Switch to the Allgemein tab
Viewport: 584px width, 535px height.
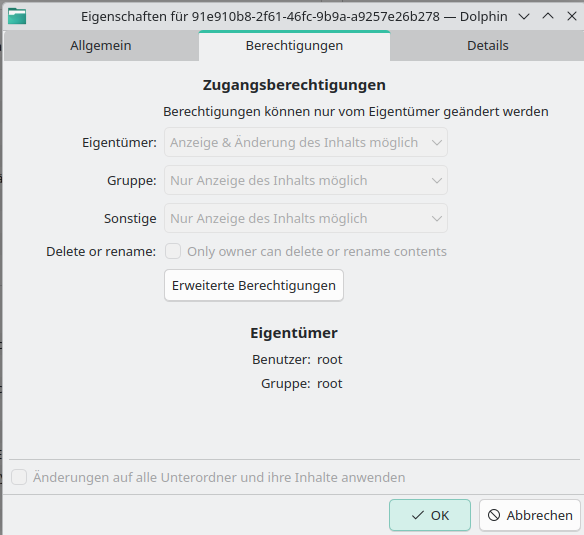pos(101,45)
